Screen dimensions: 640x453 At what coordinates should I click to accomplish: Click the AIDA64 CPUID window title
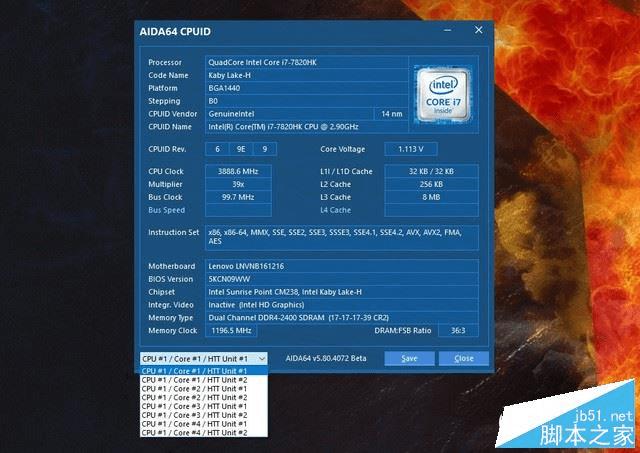tap(175, 31)
